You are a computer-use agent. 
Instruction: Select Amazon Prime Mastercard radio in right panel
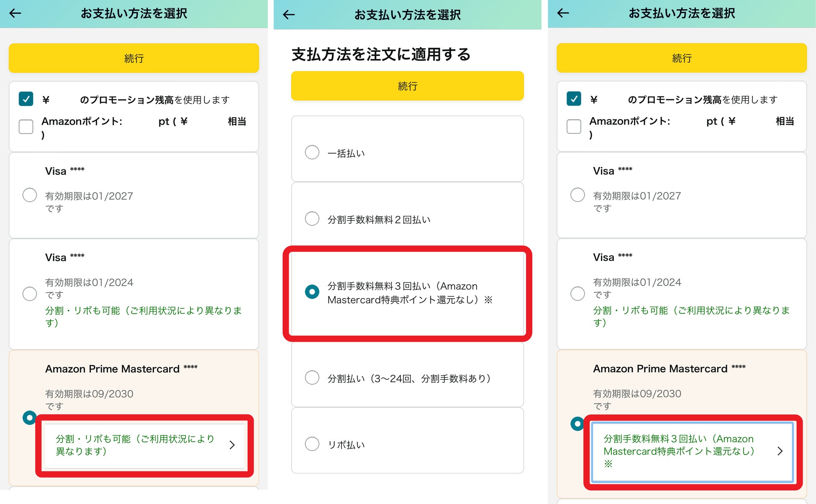pyautogui.click(x=577, y=424)
